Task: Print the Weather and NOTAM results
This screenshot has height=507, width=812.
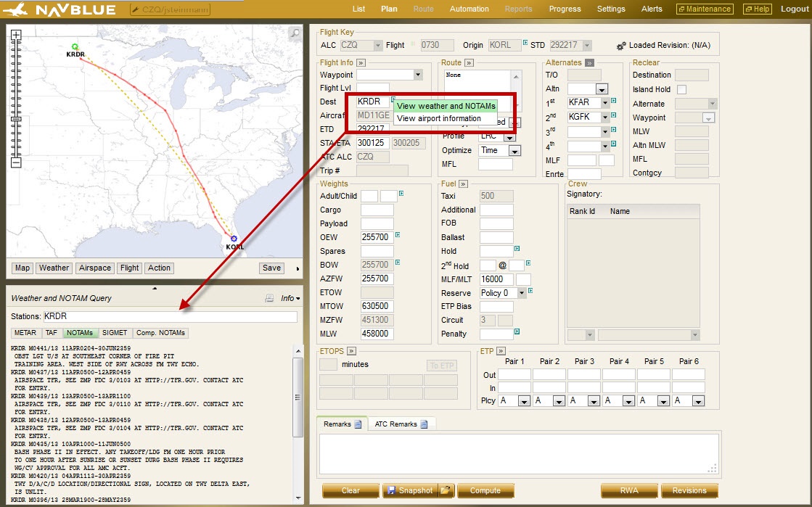Action: pyautogui.click(x=269, y=297)
